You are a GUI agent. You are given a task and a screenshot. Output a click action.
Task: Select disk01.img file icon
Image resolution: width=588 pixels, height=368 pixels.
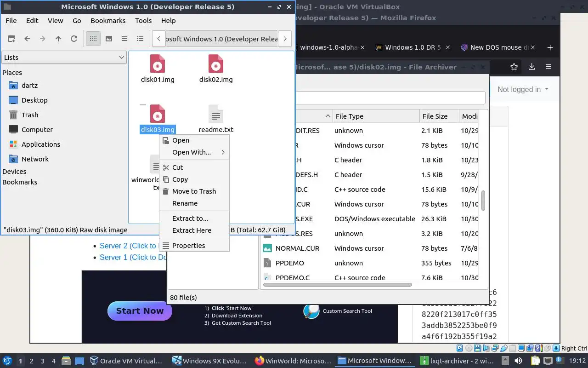158,64
